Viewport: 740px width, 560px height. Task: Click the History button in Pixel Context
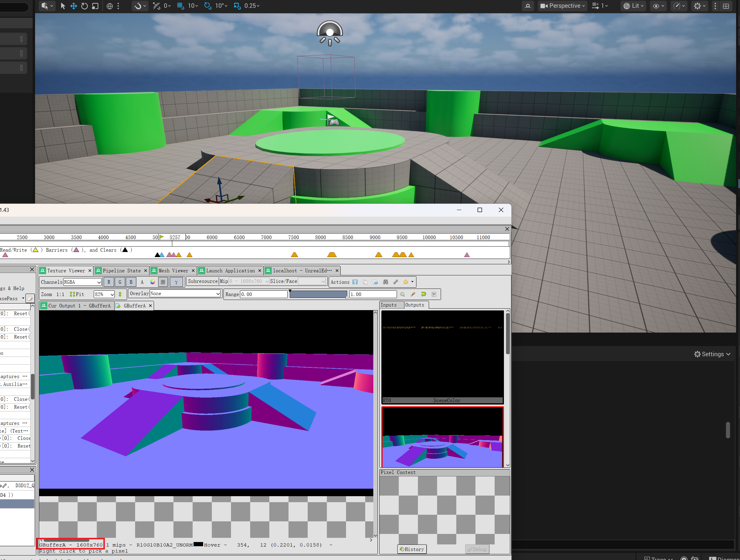(x=412, y=549)
